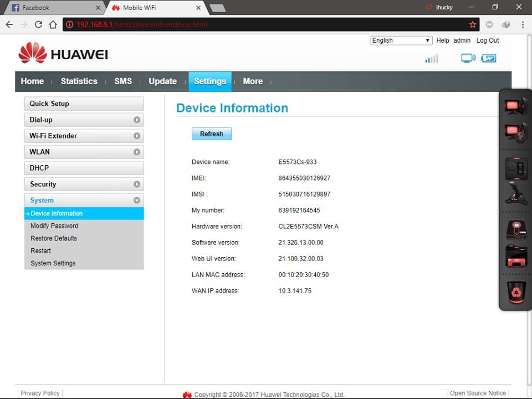
Task: Open the Chrome three-dot menu
Action: click(523, 24)
